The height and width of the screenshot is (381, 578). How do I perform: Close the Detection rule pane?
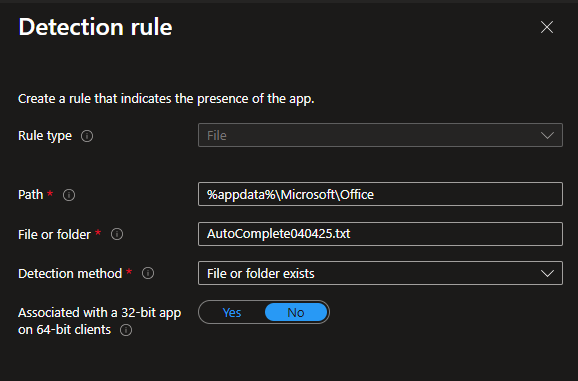pyautogui.click(x=547, y=27)
